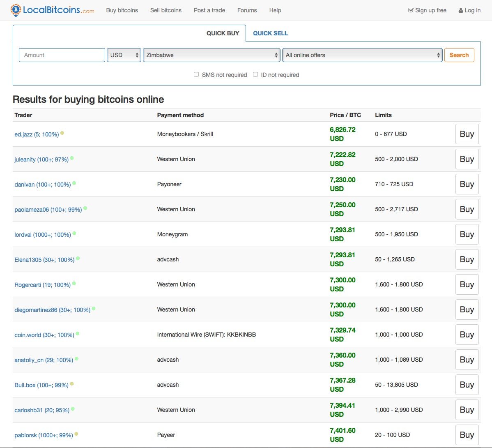Open trader paolameza06 profile
The image size is (492, 448).
(48, 210)
